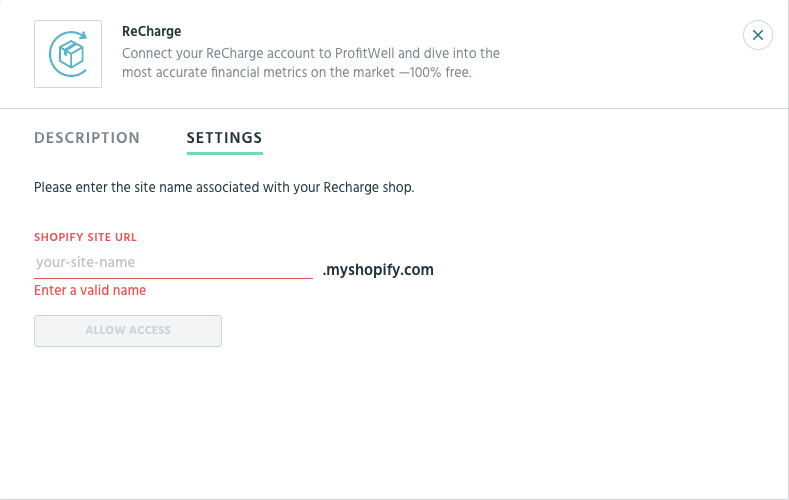Click the ReCharge box logo icon
Image resolution: width=789 pixels, height=500 pixels.
point(68,54)
